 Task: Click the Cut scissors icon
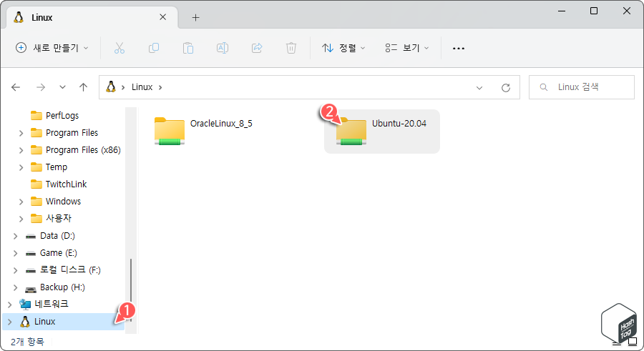119,48
